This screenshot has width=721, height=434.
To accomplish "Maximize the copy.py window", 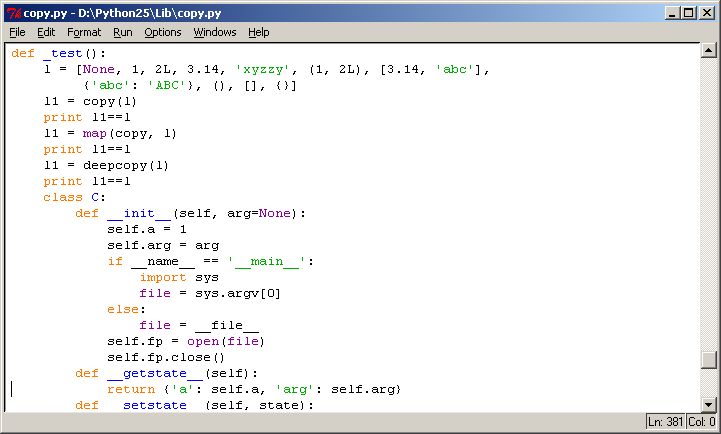I will [688, 13].
